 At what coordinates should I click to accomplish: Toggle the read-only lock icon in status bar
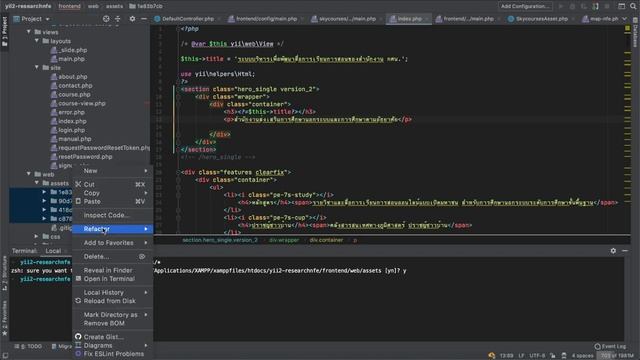click(x=552, y=356)
